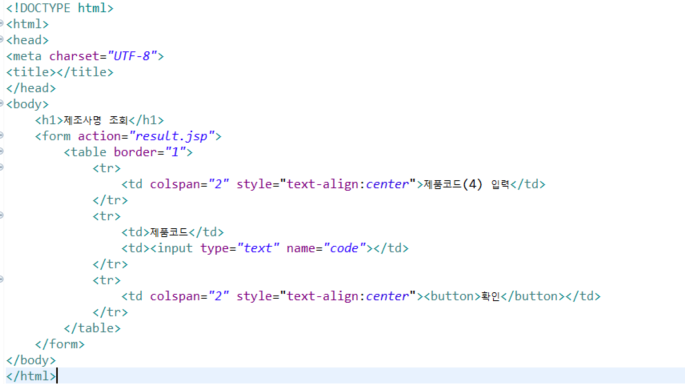Viewport: 685px width, 384px height.
Task: Click the closing </h1> tag
Action: coord(146,120)
